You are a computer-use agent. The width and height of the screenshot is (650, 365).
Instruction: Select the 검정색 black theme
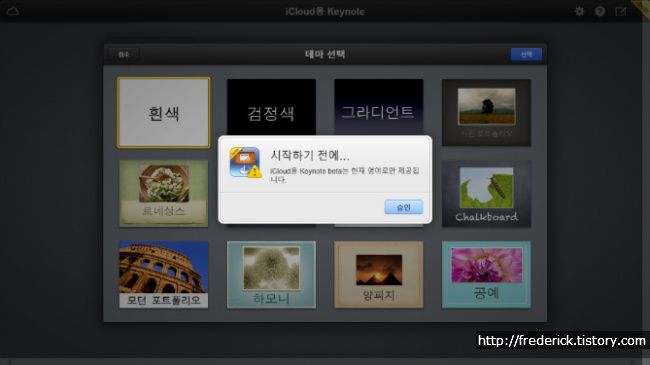pyautogui.click(x=272, y=107)
